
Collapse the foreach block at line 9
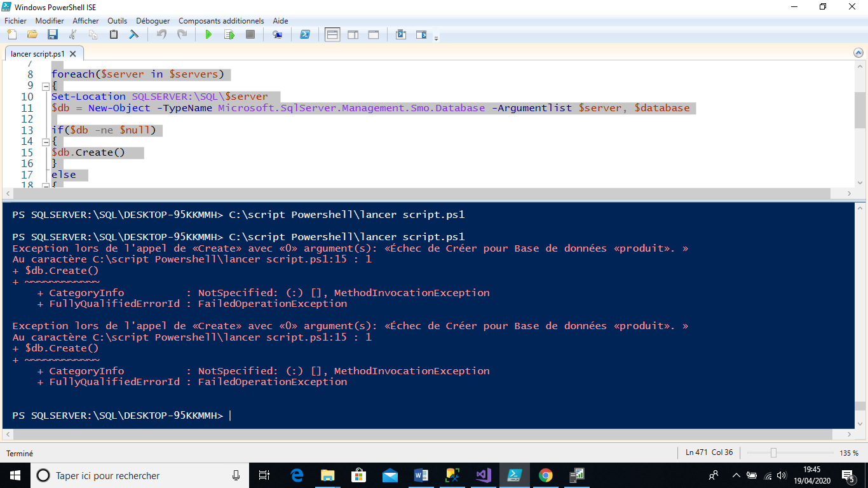(45, 86)
